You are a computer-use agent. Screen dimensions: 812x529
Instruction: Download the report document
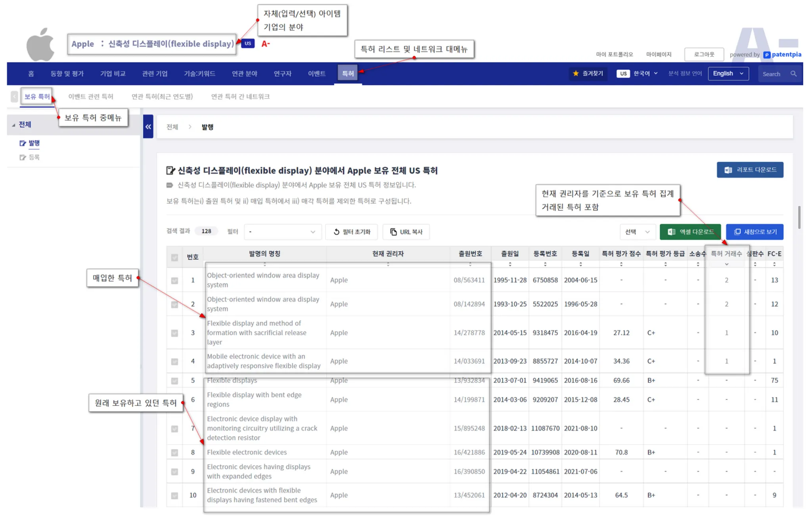[750, 170]
